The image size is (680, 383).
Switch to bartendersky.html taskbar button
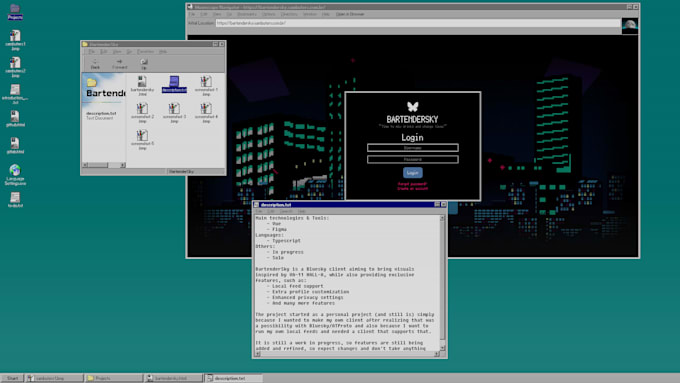(173, 378)
